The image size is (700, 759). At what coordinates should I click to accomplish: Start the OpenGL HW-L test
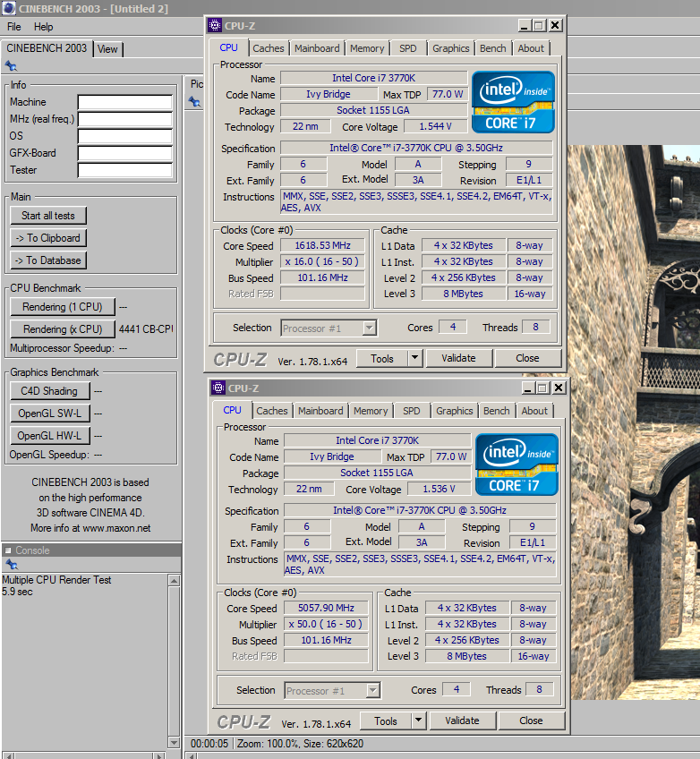point(49,436)
